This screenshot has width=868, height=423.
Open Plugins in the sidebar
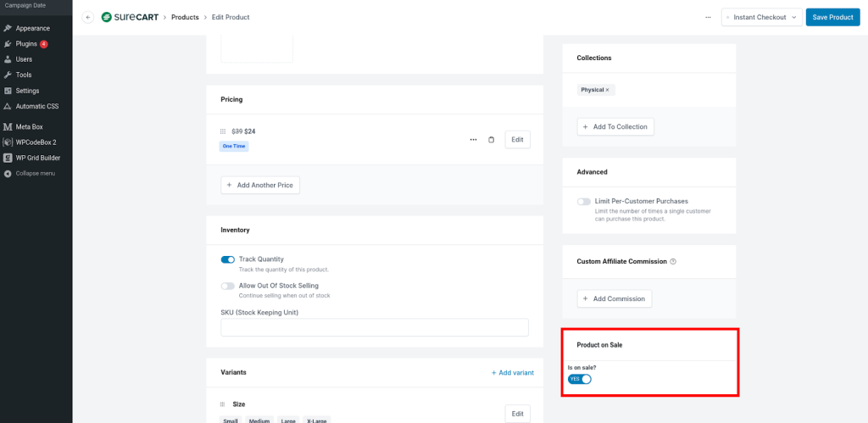click(26, 43)
